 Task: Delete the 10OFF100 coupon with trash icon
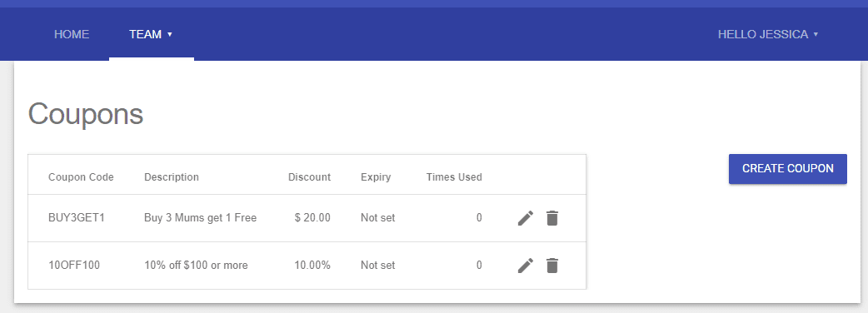[x=552, y=266]
